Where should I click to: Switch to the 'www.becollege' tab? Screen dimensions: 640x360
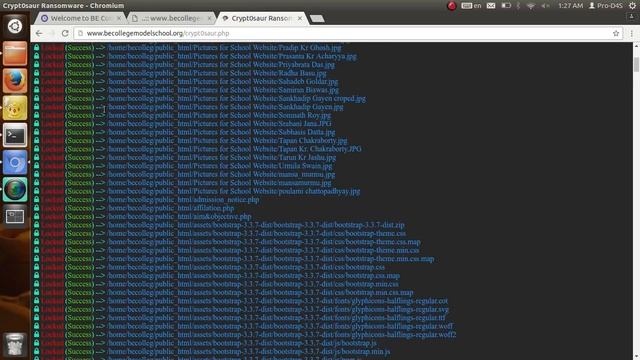tap(171, 18)
